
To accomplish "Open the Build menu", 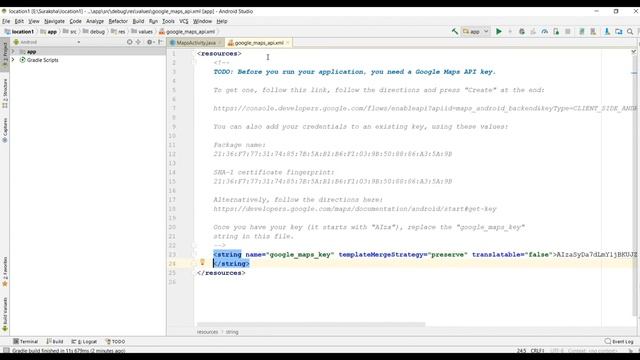I will click(x=138, y=21).
